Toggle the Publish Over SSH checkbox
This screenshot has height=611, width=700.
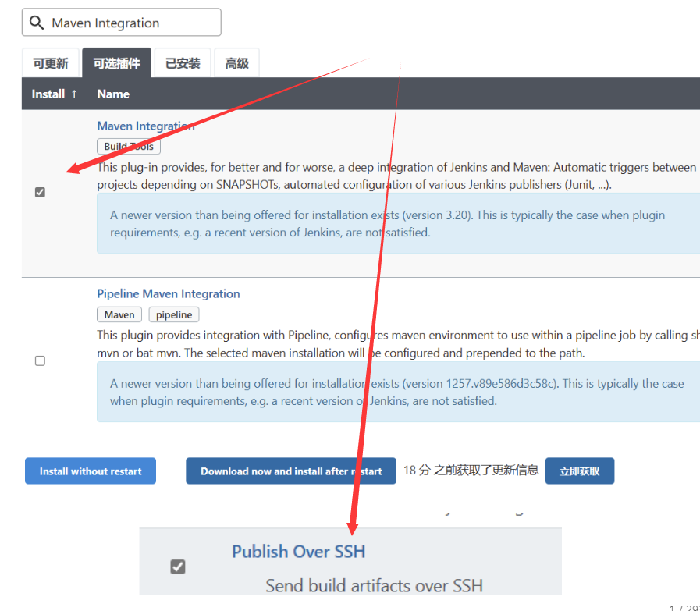point(178,567)
